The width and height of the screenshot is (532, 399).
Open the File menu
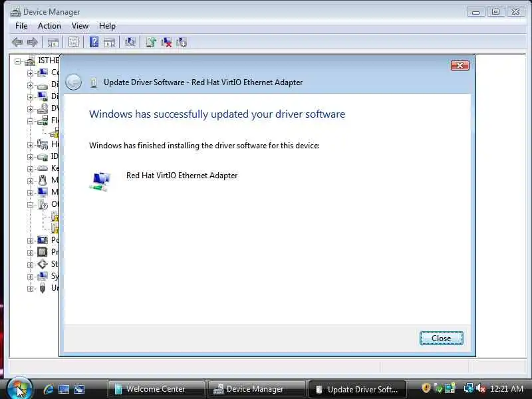21,26
